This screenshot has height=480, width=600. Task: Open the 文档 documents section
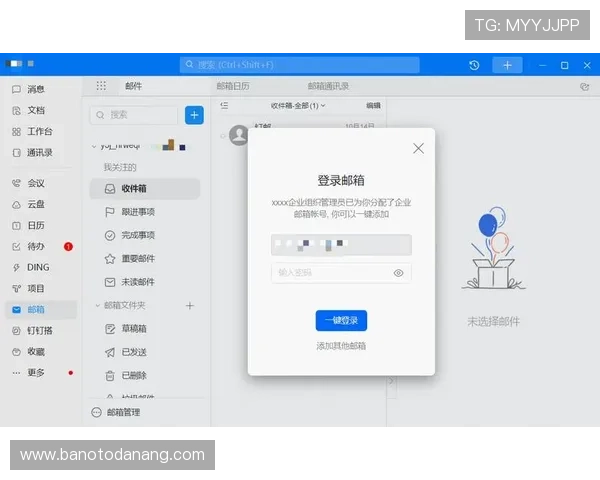tap(29, 111)
